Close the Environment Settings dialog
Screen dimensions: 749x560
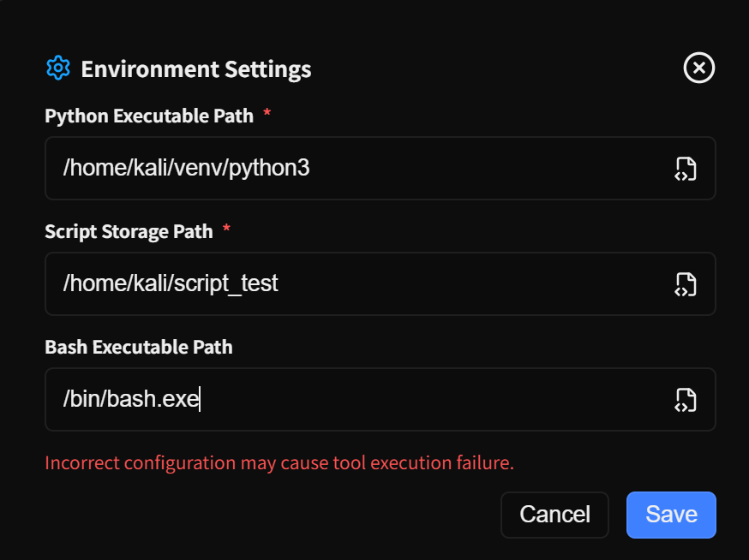pos(699,68)
